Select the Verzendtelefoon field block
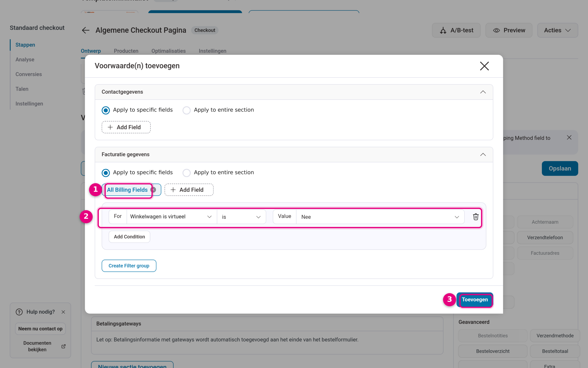588x368 pixels. pos(545,238)
